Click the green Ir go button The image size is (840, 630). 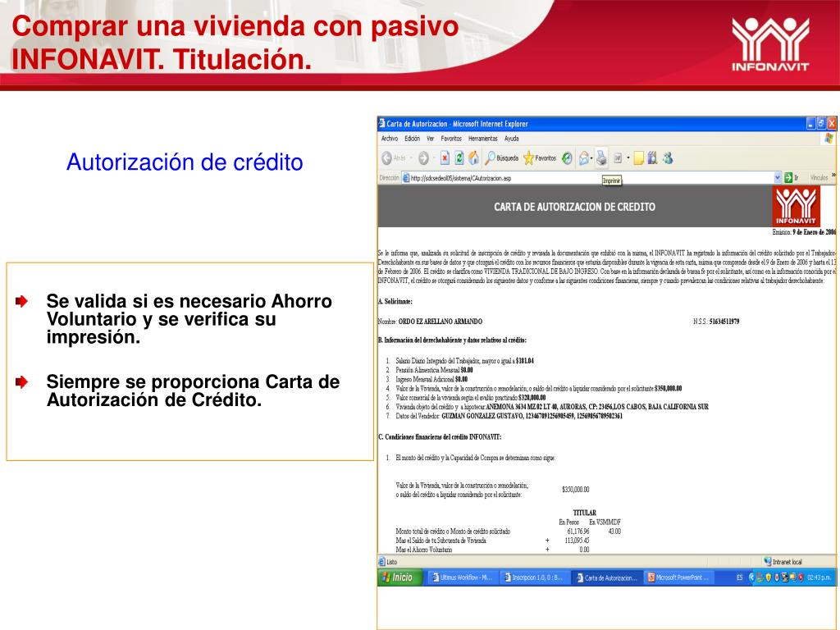792,178
